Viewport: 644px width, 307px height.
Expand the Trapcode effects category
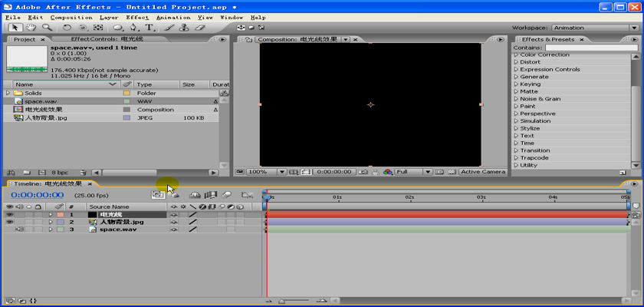517,158
